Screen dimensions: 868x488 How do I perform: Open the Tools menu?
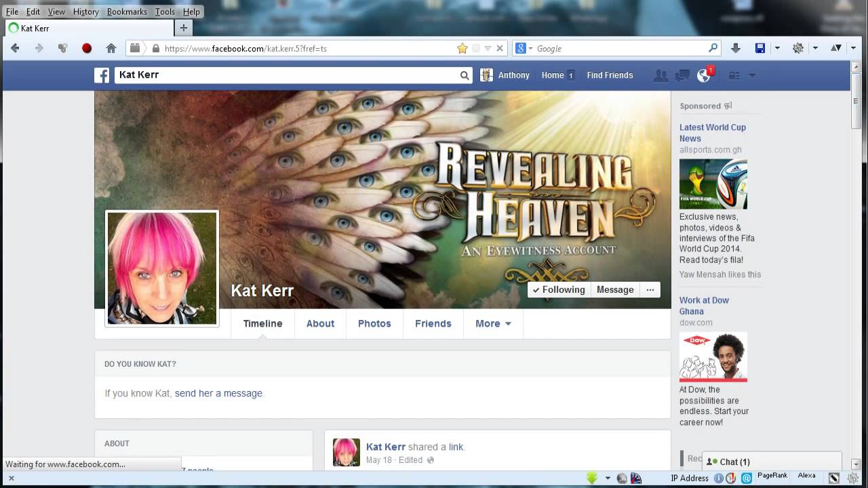[165, 12]
